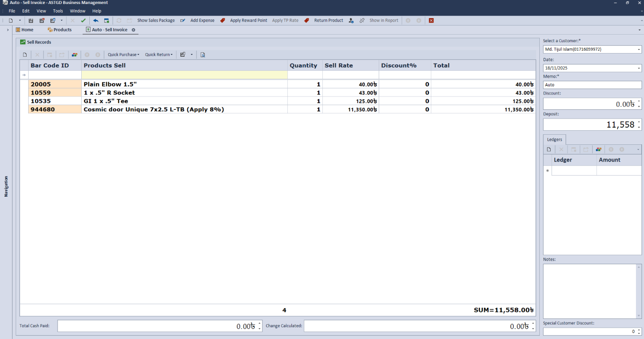Open the Help menu
The width and height of the screenshot is (644, 339).
tap(97, 11)
